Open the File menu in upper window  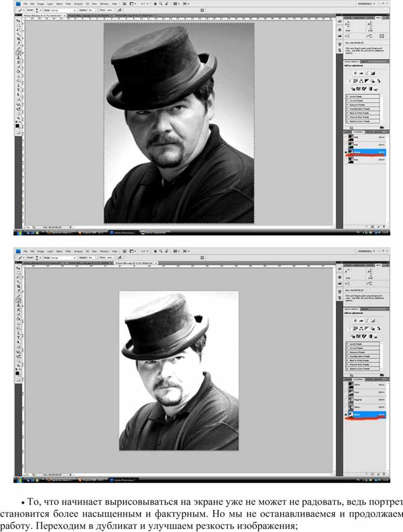(26, 4)
